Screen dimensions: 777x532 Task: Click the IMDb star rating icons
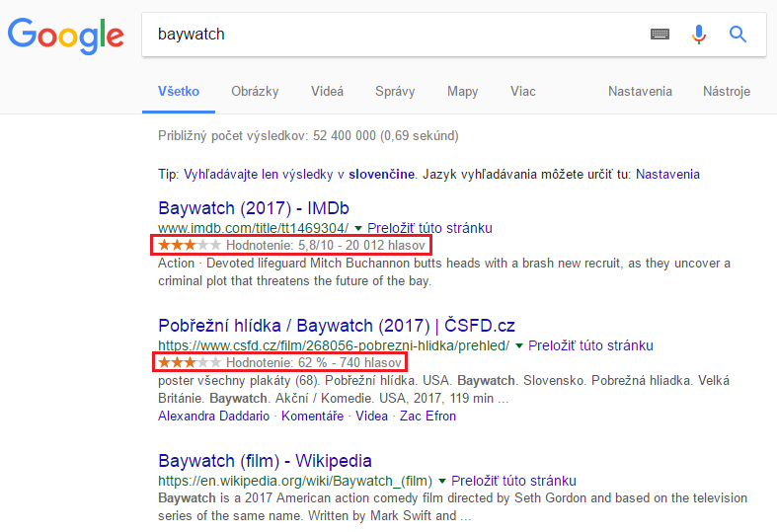190,245
